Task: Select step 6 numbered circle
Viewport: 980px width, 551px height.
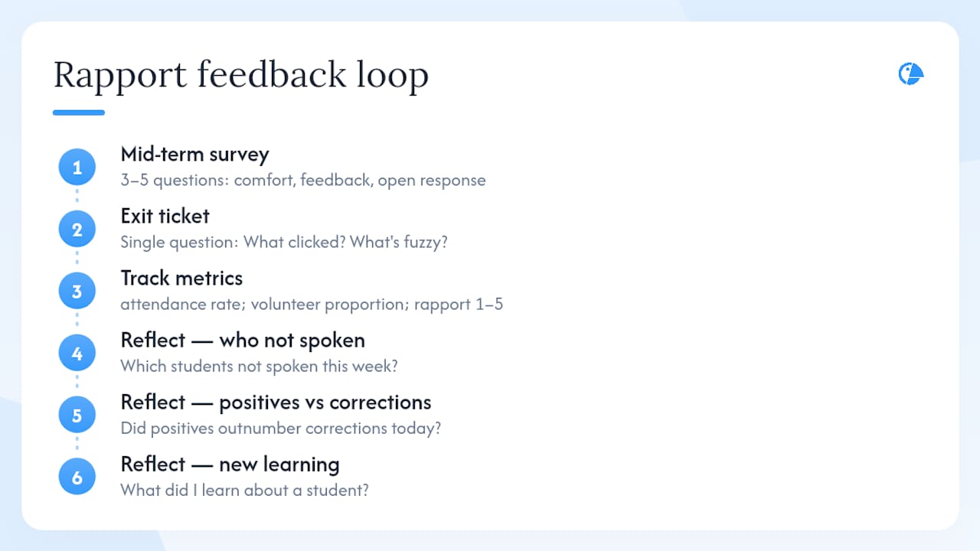Action: tap(77, 477)
